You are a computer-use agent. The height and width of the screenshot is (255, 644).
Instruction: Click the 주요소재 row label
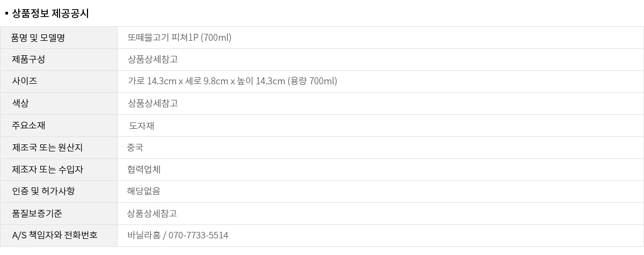tap(28, 126)
